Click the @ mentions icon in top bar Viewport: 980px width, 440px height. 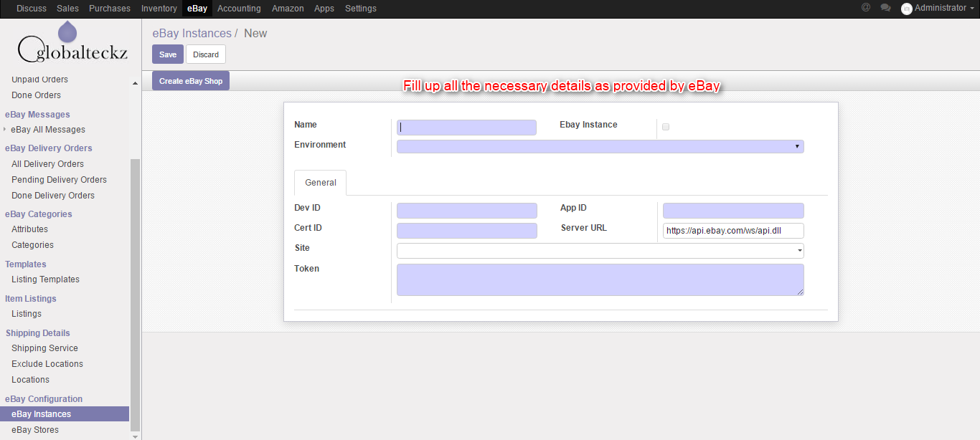[x=866, y=8]
